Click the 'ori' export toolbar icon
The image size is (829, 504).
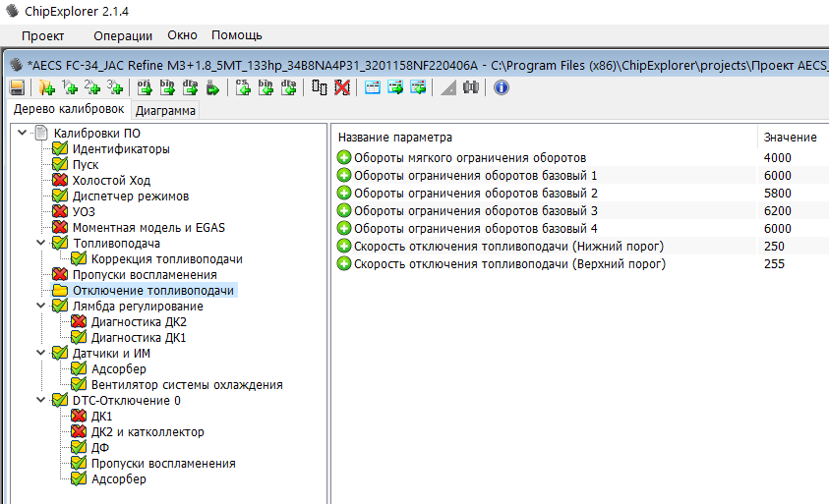point(145,87)
